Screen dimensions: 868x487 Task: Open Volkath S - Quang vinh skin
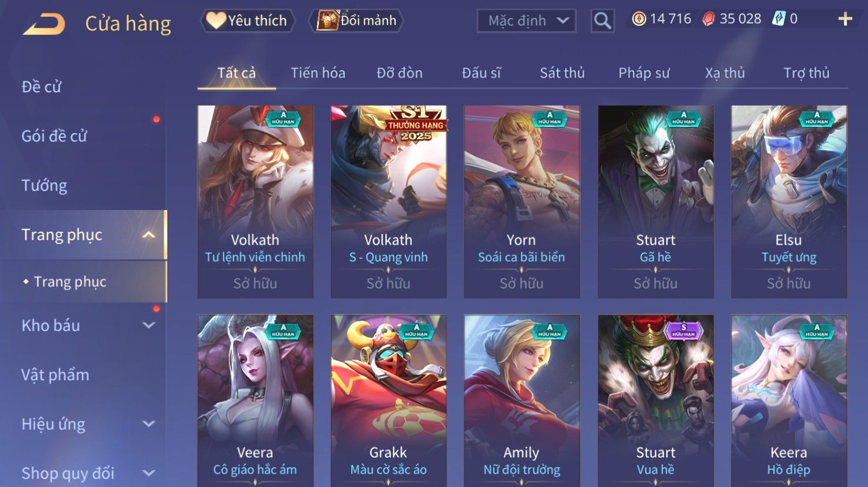pyautogui.click(x=388, y=201)
